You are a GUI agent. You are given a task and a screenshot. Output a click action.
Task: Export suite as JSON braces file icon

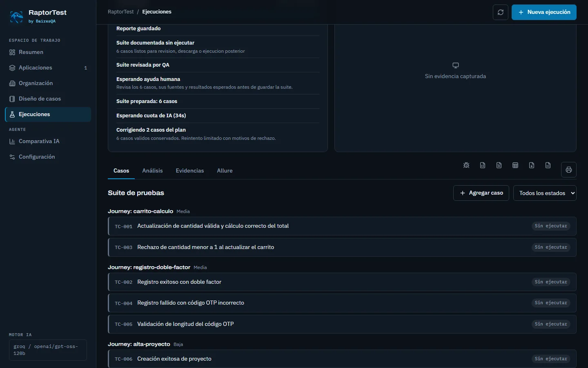(483, 165)
